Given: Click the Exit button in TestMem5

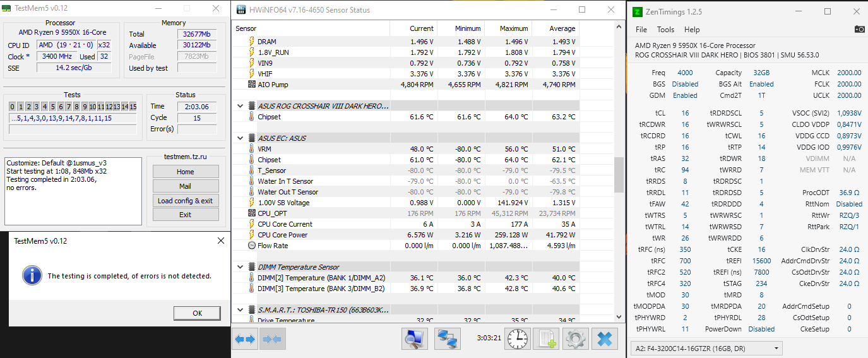Looking at the screenshot, I should point(186,215).
